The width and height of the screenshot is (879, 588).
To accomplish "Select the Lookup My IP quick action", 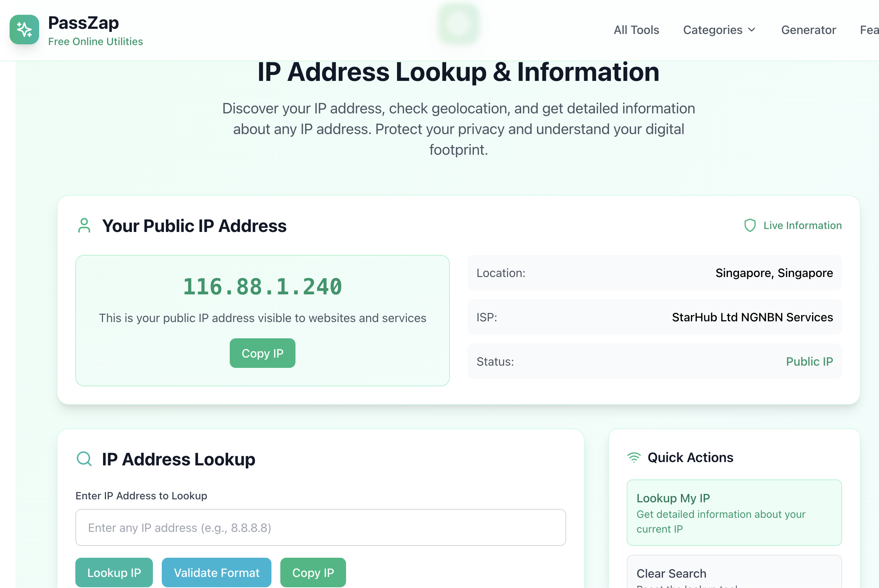I will 734,512.
